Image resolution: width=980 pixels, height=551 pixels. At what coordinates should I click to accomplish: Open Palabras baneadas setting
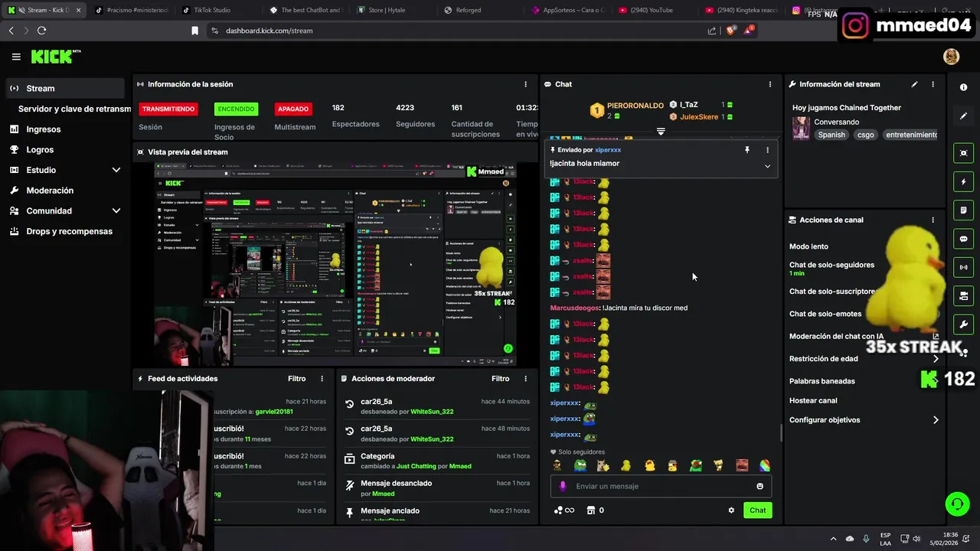pos(822,381)
